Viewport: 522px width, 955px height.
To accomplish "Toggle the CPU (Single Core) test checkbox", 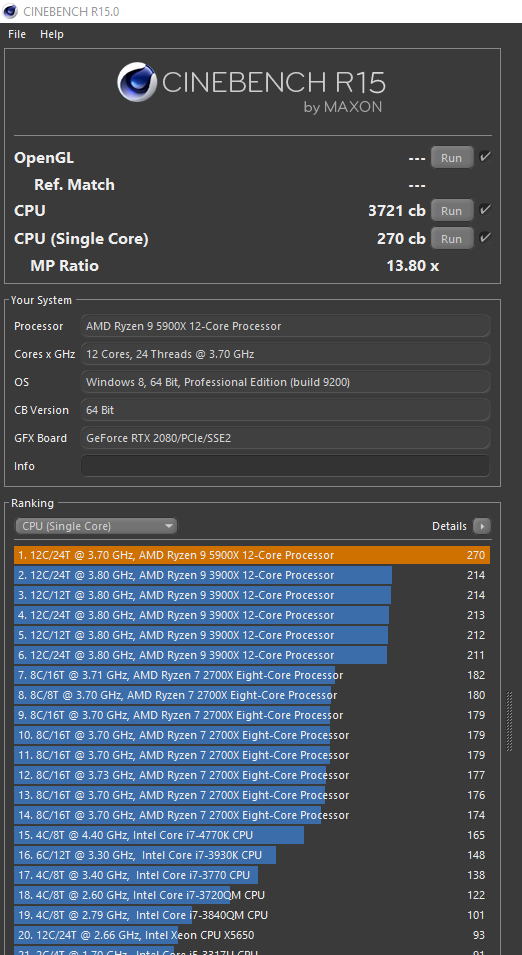I will coord(485,238).
